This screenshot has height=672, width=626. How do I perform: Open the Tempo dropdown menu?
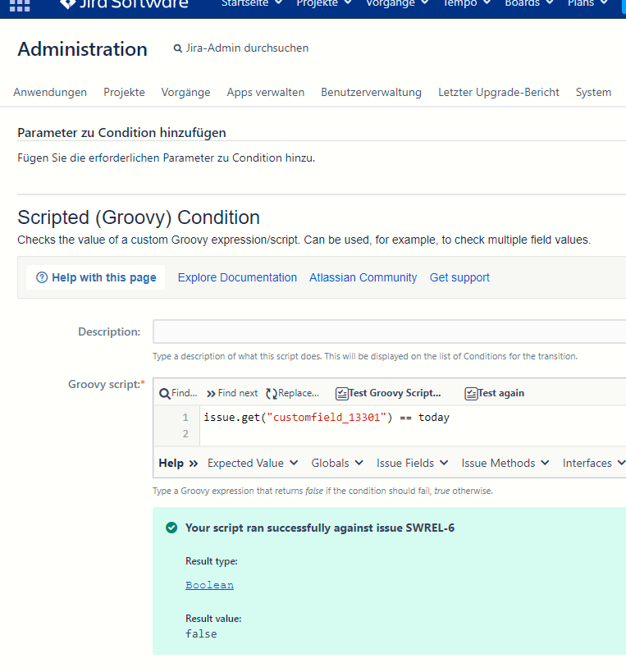click(467, 3)
